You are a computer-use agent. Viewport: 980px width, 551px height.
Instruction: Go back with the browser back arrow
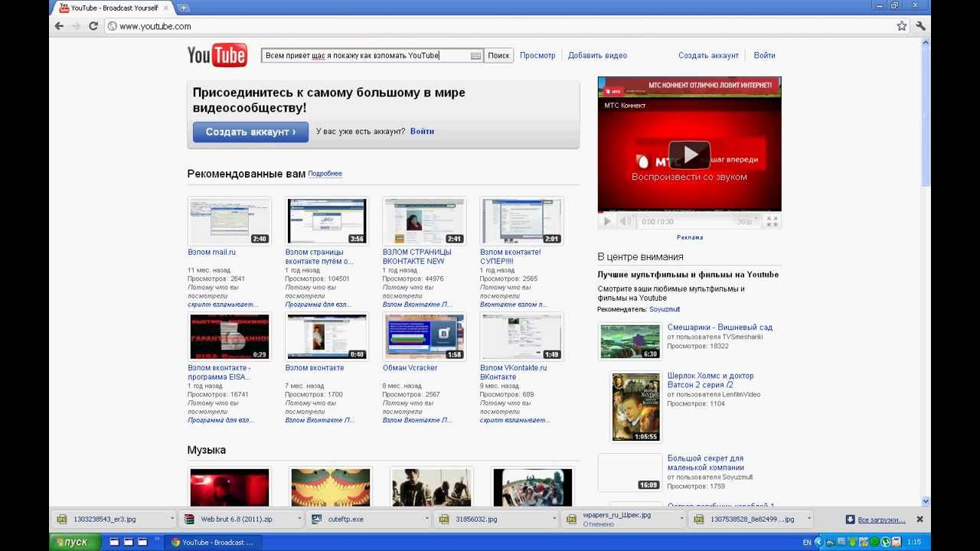(x=59, y=26)
